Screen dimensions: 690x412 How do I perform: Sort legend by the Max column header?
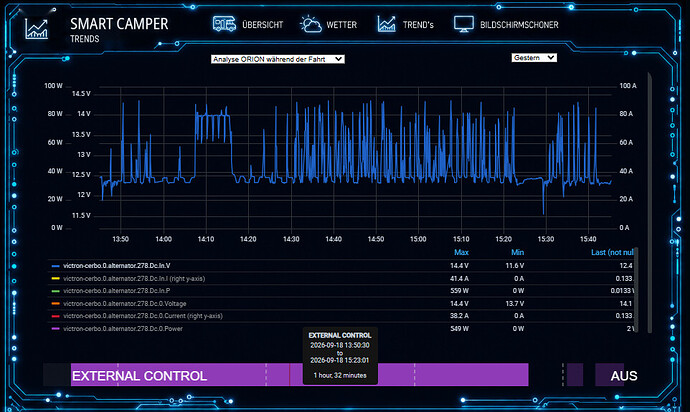pos(461,252)
